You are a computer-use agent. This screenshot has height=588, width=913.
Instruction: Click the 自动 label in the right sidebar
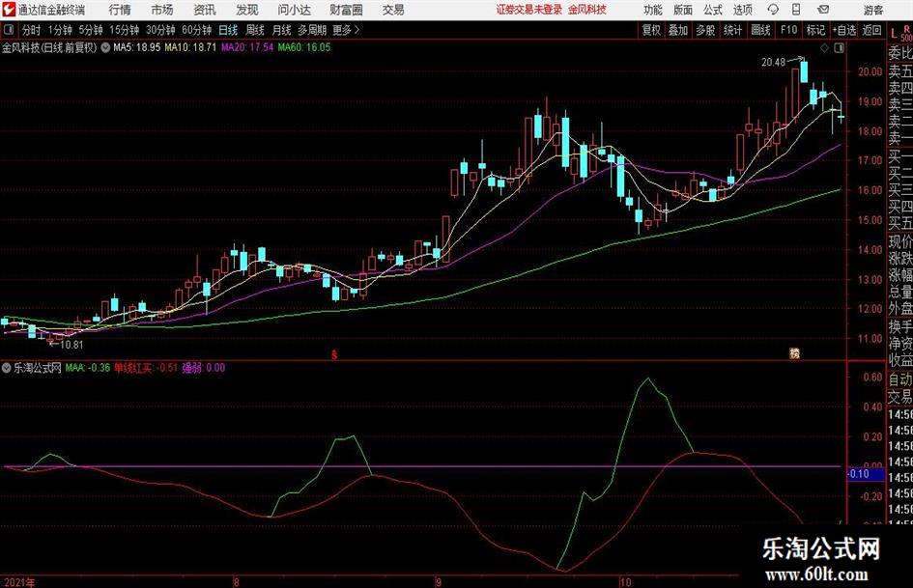coord(900,380)
